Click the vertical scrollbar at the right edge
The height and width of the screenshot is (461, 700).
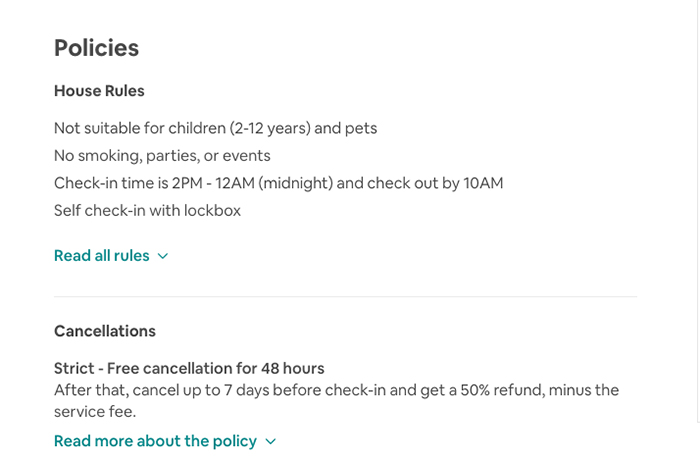(x=698, y=211)
